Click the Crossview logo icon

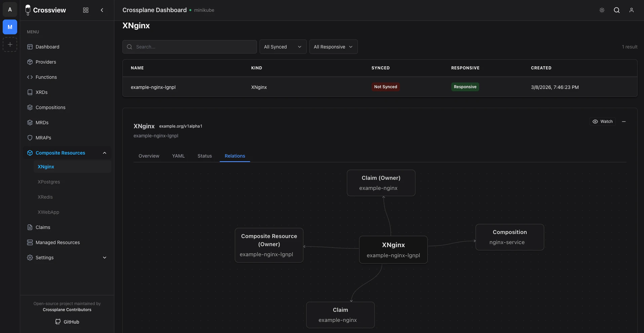coord(28,10)
